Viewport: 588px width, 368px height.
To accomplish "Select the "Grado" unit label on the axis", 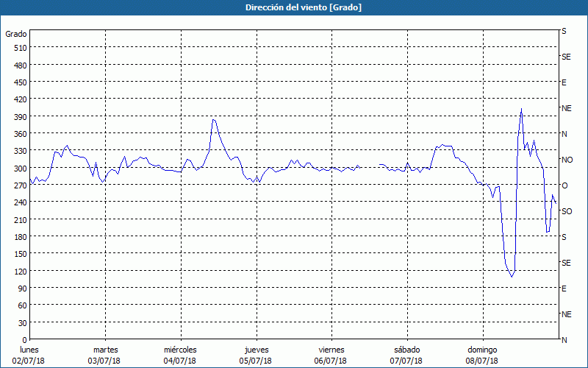I will (16, 34).
